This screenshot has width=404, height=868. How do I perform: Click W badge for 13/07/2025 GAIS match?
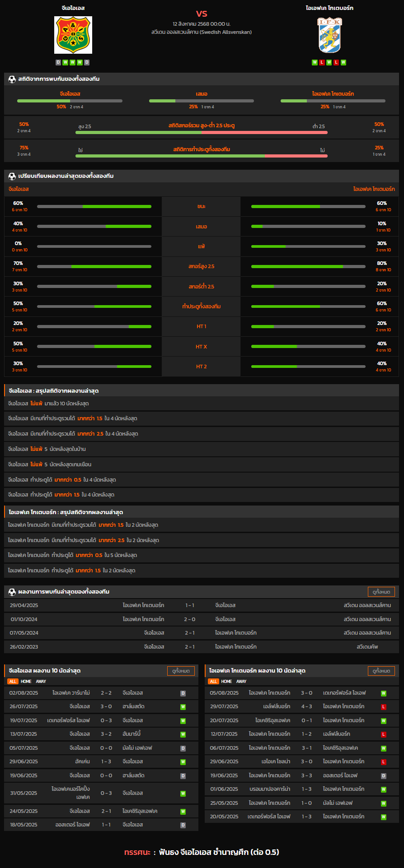(183, 734)
